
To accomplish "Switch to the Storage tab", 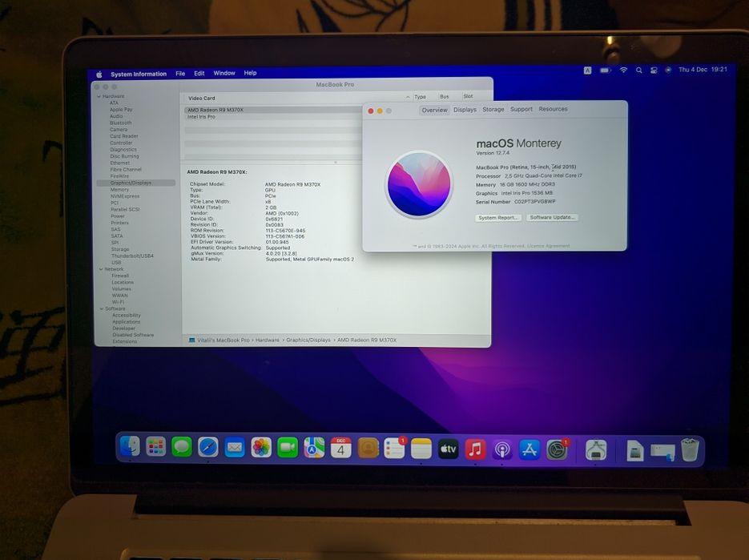I will 493,110.
